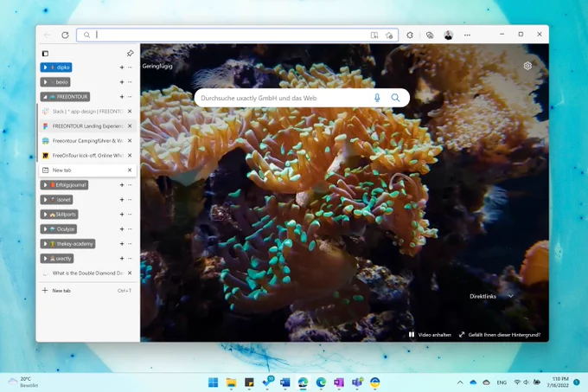This screenshot has width=588, height=392.
Task: Expand the bexio tab group
Action: pos(45,82)
